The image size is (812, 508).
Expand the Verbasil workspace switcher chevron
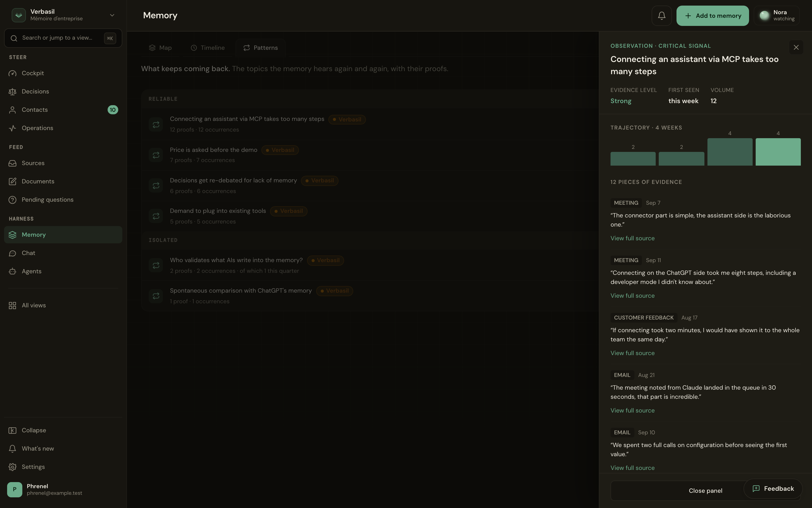tap(112, 15)
